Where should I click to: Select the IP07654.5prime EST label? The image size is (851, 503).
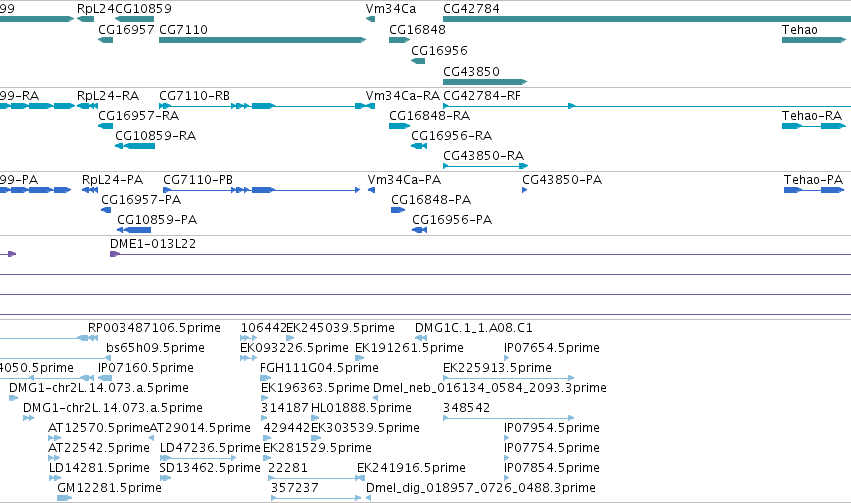coord(552,348)
